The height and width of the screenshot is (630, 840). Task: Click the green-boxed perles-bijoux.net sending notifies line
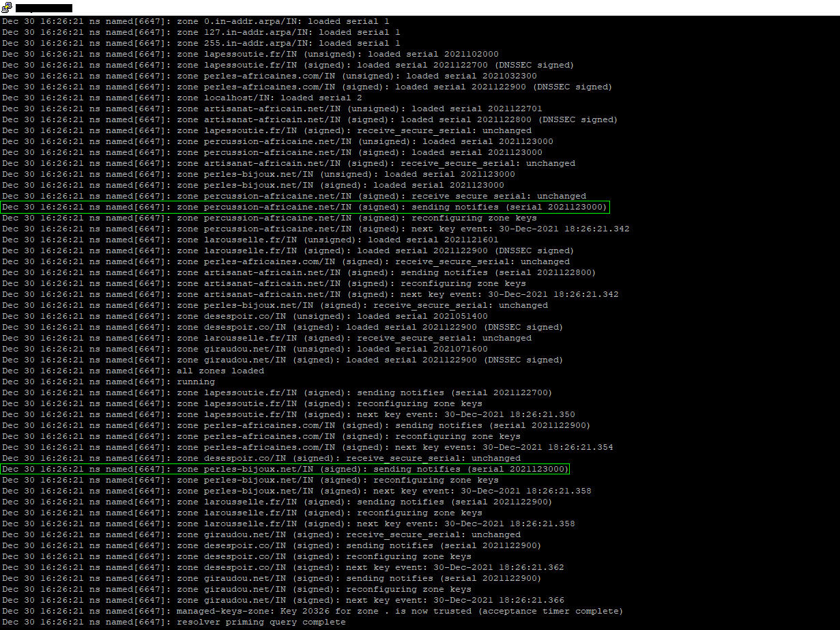pos(285,469)
